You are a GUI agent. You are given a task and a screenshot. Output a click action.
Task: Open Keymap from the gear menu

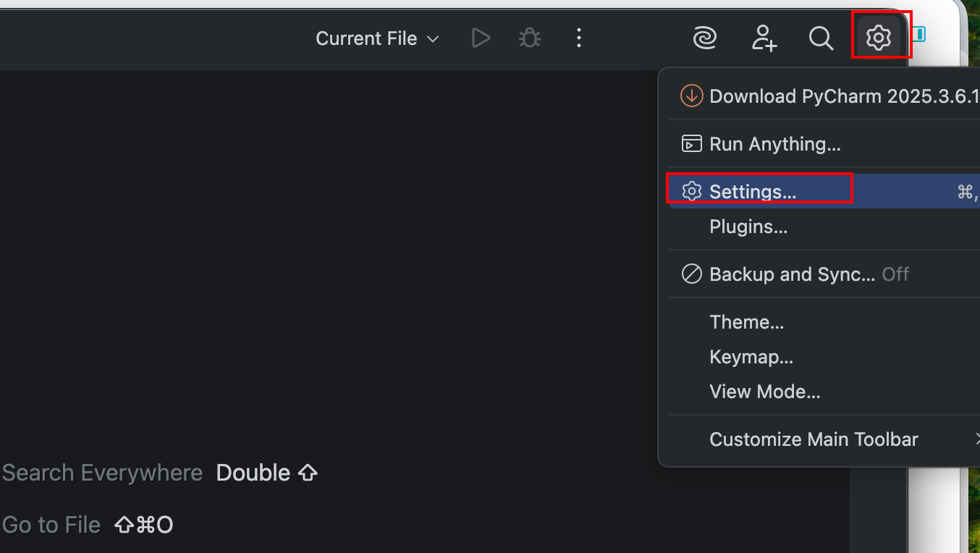(x=824, y=357)
